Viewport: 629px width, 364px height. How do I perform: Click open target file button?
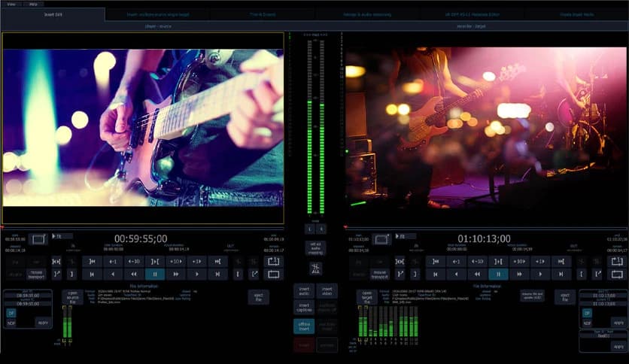(x=367, y=297)
